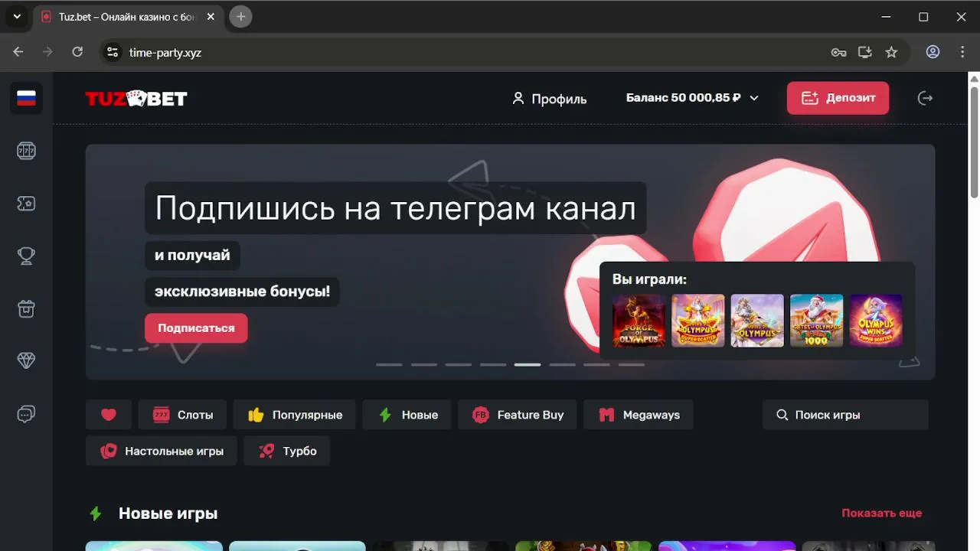Open the password key icon
Screen dimensions: 980x551
click(x=839, y=52)
